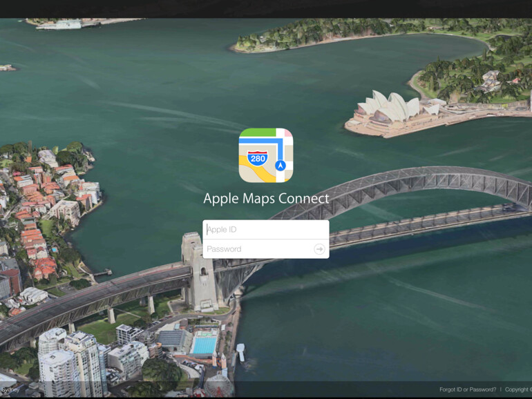Open the Forgot ID or Password link

click(x=468, y=389)
